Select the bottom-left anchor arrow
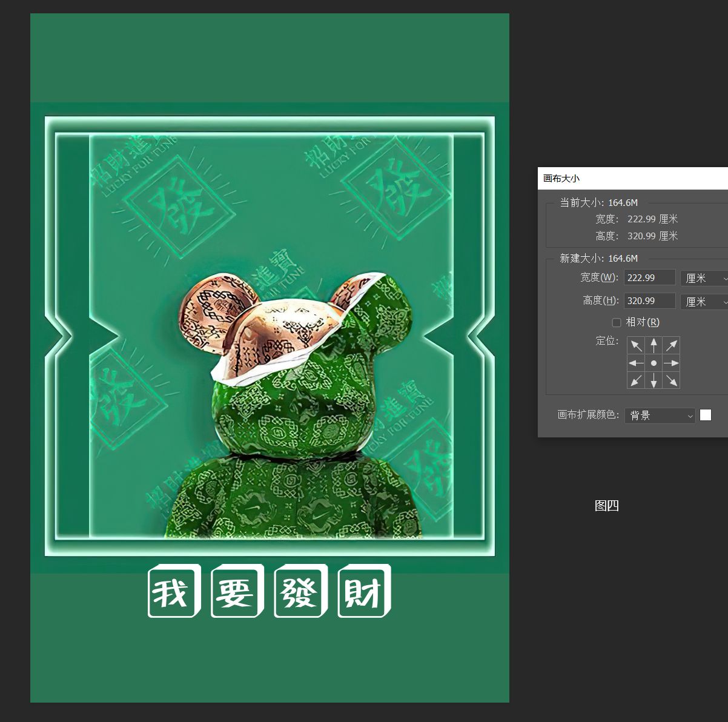Image resolution: width=728 pixels, height=722 pixels. [x=636, y=380]
